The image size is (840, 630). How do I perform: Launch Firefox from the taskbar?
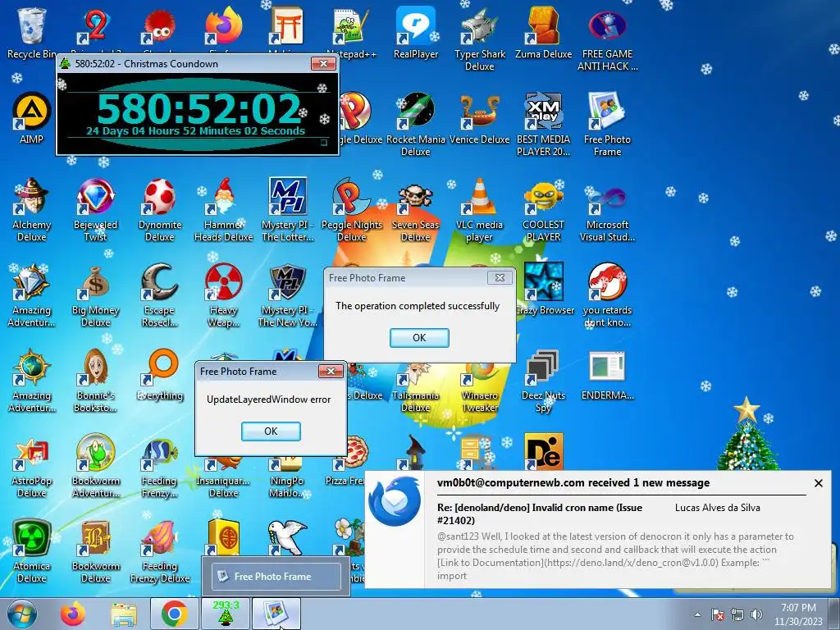coord(73,614)
